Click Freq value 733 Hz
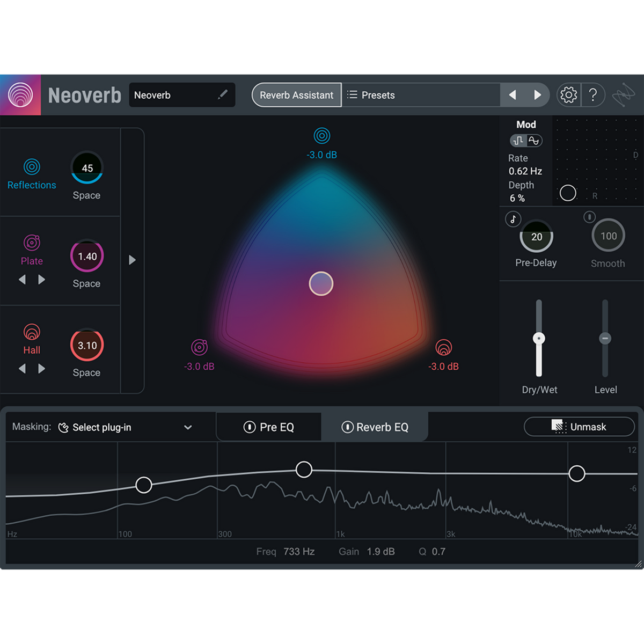This screenshot has height=644, width=644. tap(299, 552)
